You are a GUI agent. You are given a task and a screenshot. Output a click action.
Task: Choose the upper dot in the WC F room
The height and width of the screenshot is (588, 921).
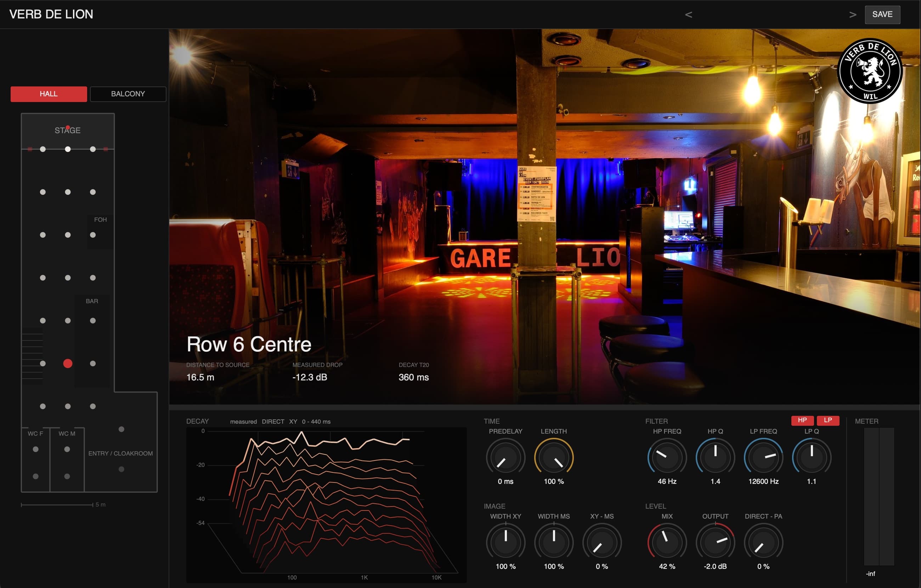35,449
